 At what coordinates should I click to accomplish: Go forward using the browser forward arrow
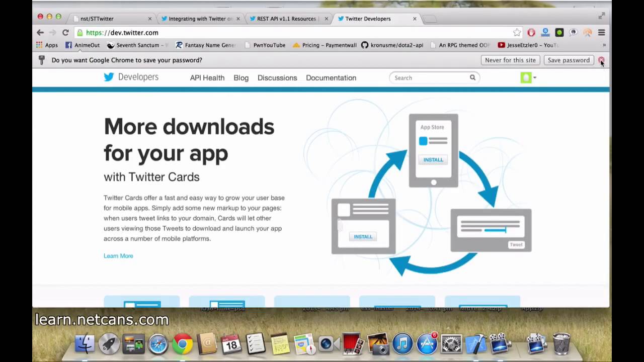click(x=52, y=33)
